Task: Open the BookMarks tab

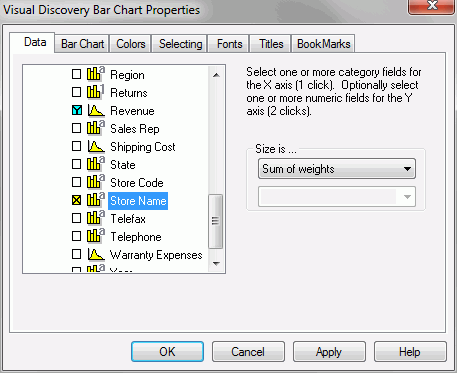Action: 323,44
